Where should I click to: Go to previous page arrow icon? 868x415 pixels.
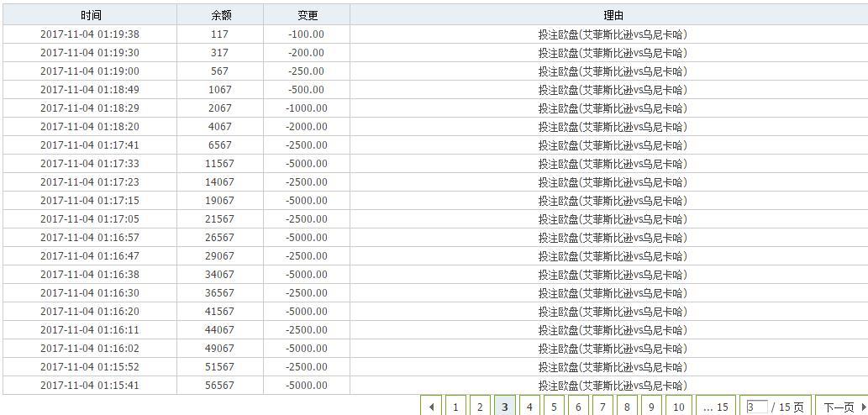[431, 407]
